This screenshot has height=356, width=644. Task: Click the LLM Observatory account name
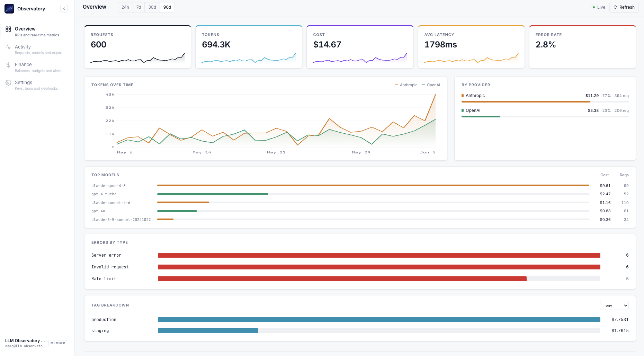(x=25, y=341)
